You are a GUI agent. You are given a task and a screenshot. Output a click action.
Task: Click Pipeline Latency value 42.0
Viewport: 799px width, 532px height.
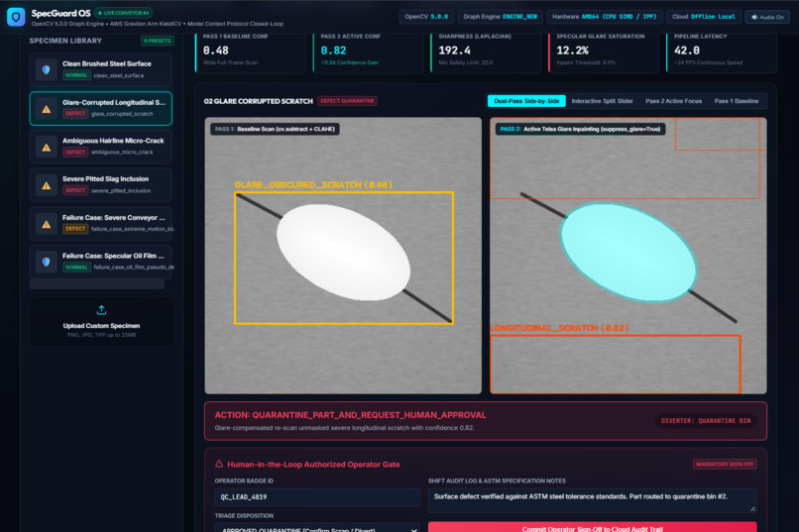point(686,51)
